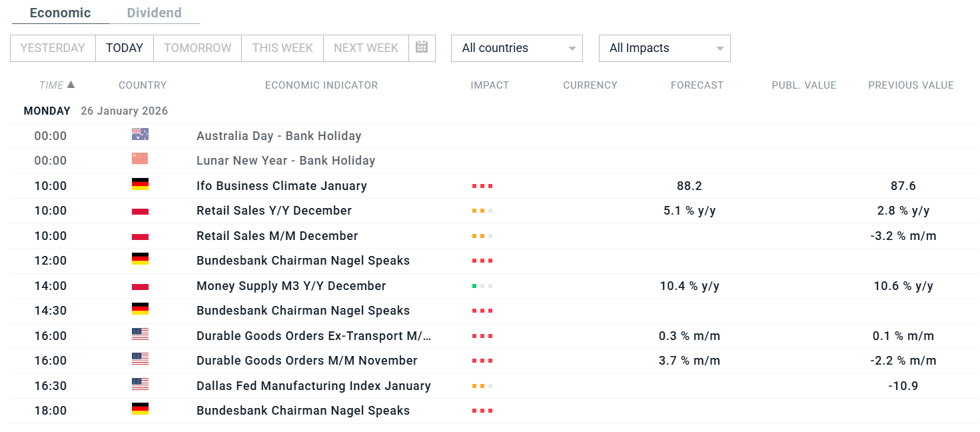Click the Chinese flag on Lunar New Year row
The width and height of the screenshot is (980, 432).
click(140, 159)
